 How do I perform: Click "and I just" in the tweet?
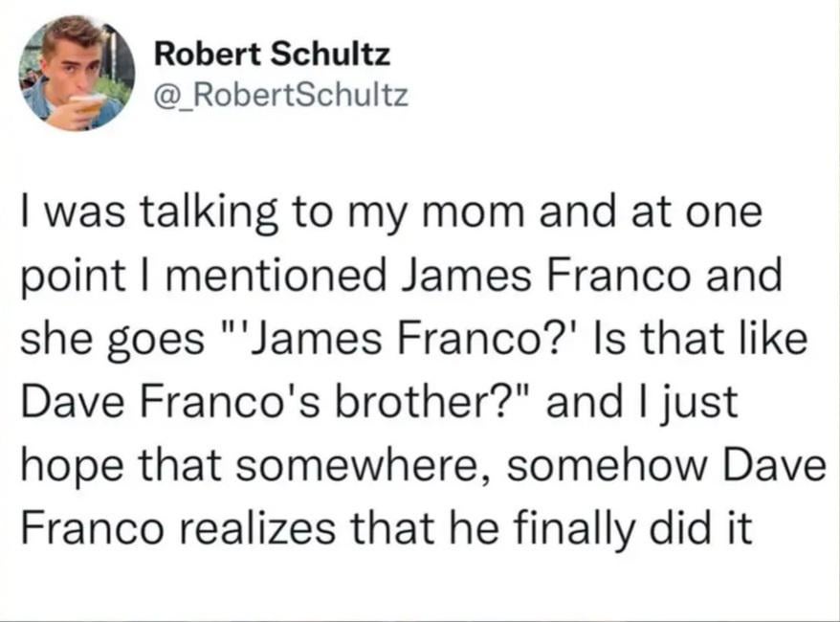click(652, 402)
